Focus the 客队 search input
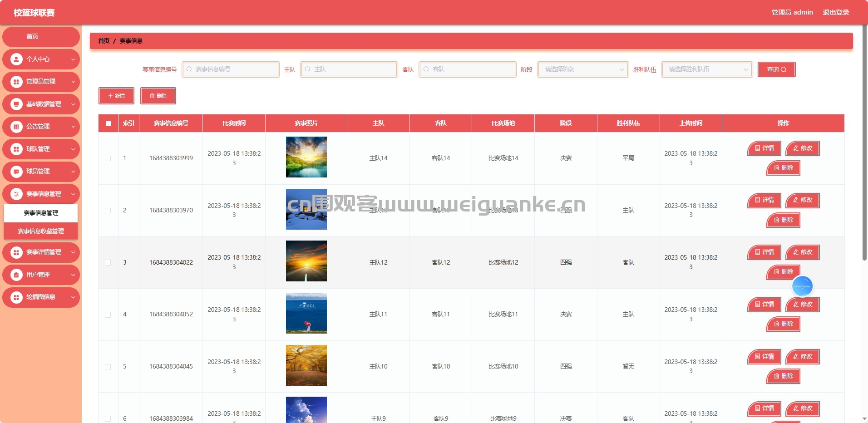This screenshot has height=423, width=868. coord(468,69)
